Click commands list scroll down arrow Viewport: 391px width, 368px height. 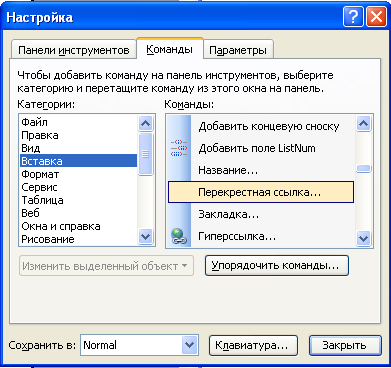(x=363, y=239)
